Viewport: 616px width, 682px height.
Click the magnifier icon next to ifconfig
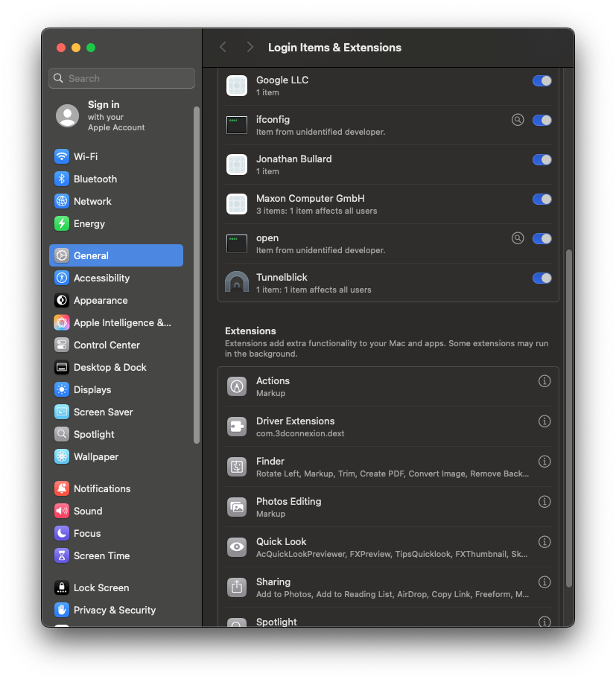pos(518,120)
